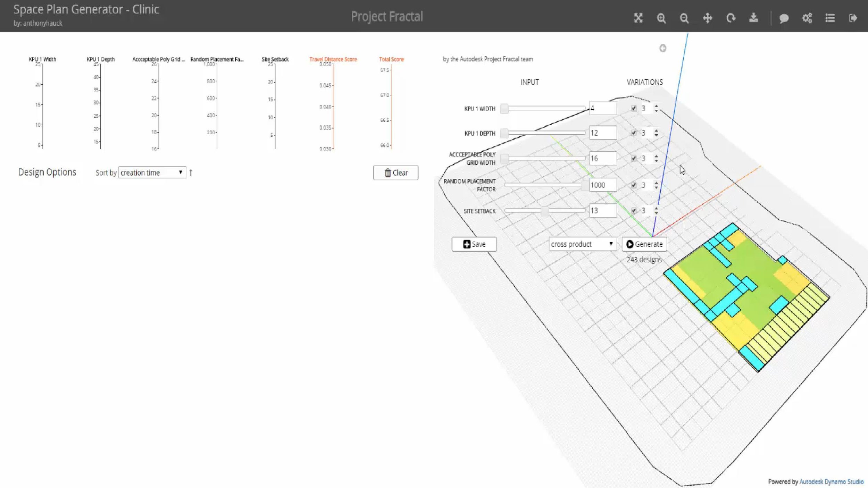868x488 pixels.
Task: Click the Travel Distance Score axis label
Action: pos(333,59)
